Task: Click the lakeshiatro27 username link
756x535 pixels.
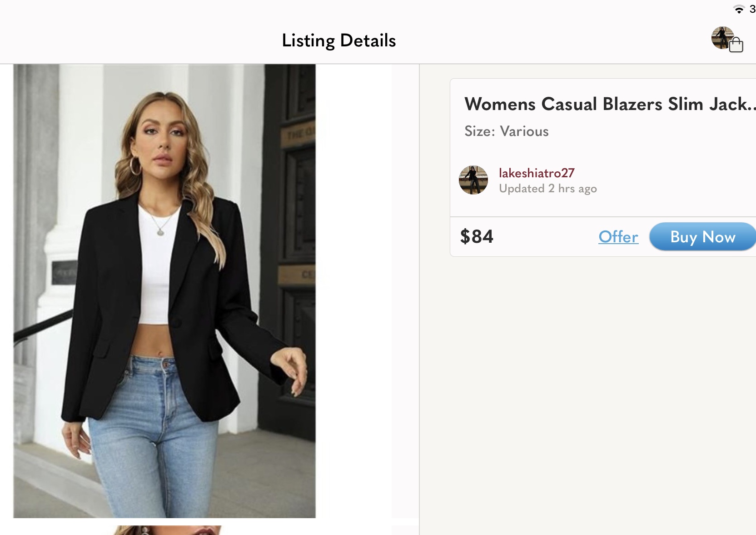Action: click(537, 173)
